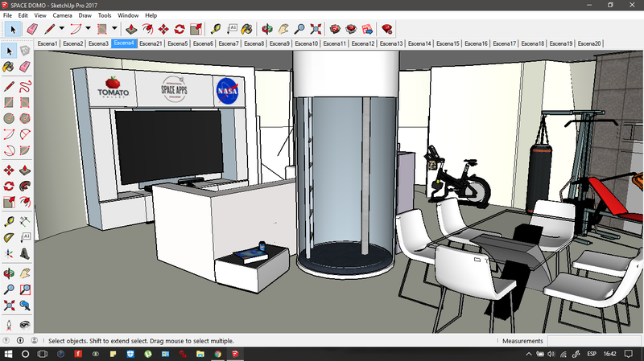Open the Window menu
The image size is (644, 361).
tap(127, 15)
